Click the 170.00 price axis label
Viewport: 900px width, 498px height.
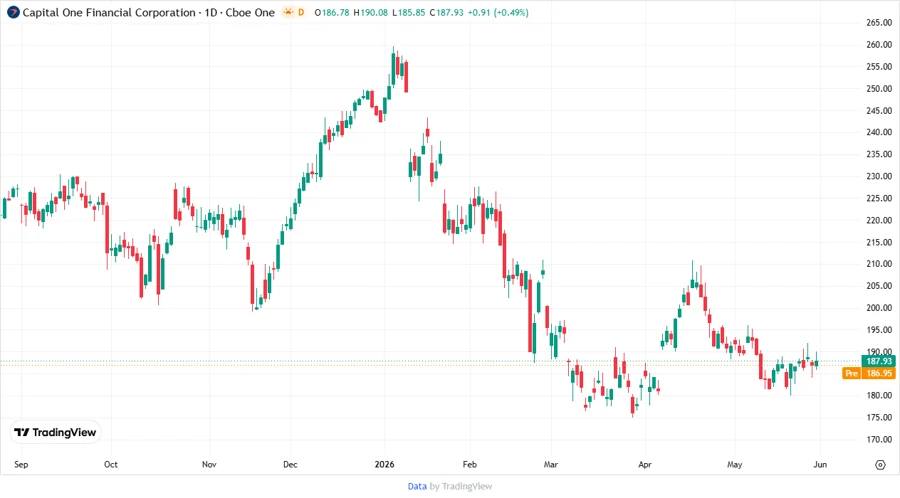point(879,439)
